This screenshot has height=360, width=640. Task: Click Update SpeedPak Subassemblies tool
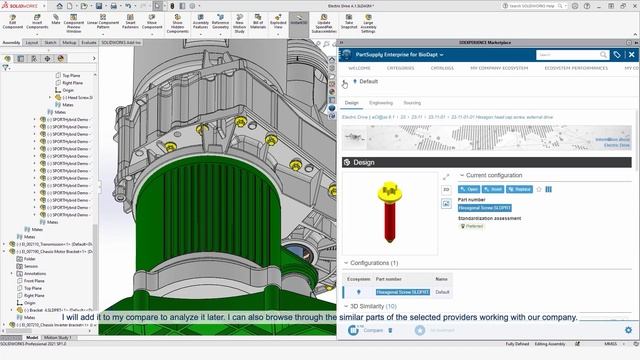coord(324,24)
